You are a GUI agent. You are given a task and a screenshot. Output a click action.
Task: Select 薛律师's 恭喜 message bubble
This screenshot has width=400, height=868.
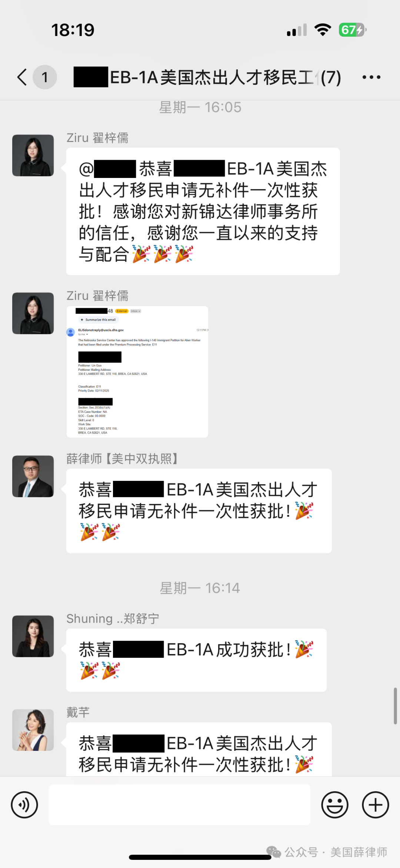click(x=199, y=511)
